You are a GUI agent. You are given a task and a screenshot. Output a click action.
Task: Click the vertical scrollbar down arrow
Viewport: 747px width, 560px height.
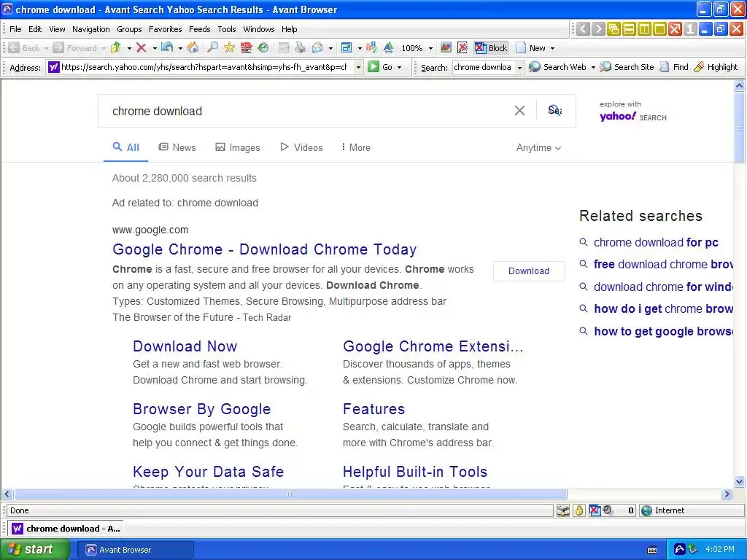(x=739, y=482)
